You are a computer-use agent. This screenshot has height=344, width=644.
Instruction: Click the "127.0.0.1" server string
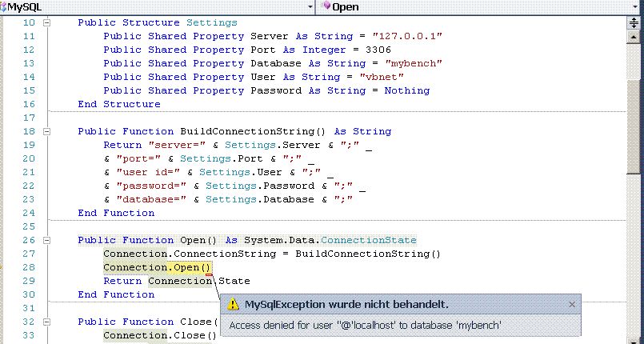click(407, 36)
